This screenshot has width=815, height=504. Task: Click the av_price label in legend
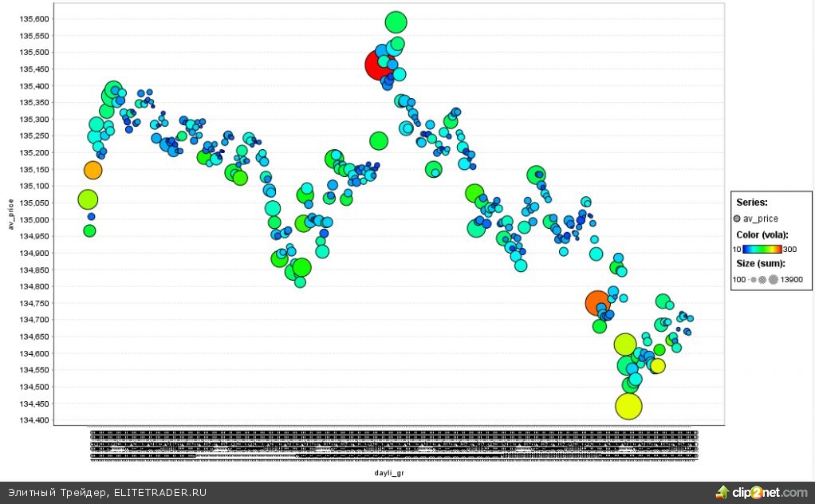click(x=761, y=219)
